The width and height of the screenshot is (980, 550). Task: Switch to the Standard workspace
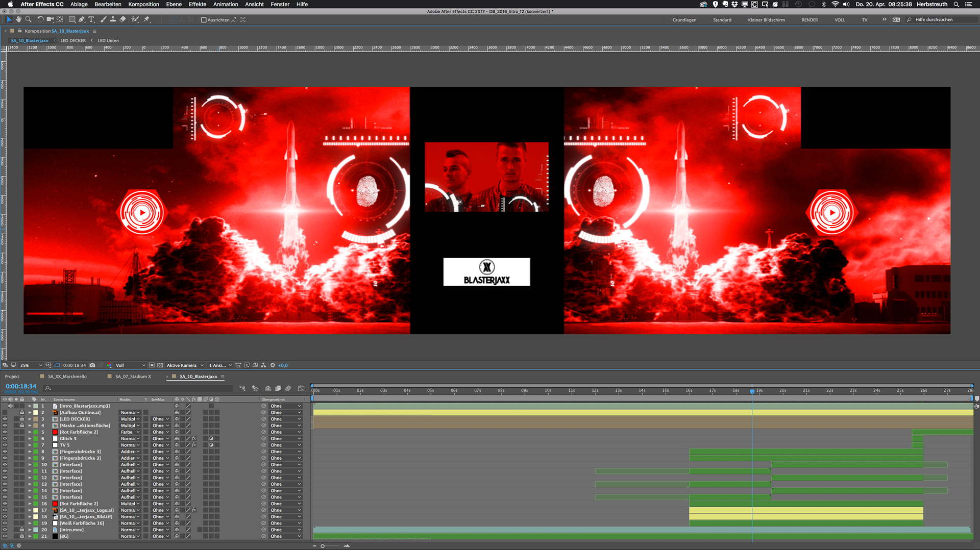tap(722, 20)
